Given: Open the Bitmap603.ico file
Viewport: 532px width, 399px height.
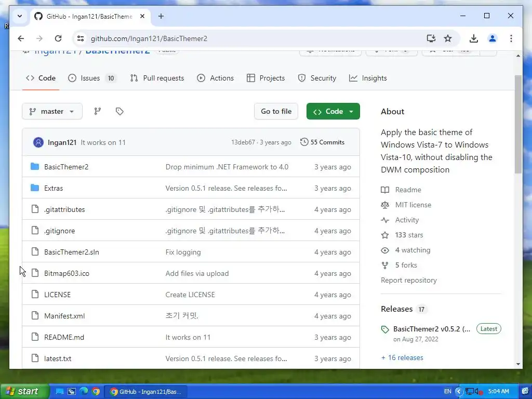Looking at the screenshot, I should click(x=67, y=273).
